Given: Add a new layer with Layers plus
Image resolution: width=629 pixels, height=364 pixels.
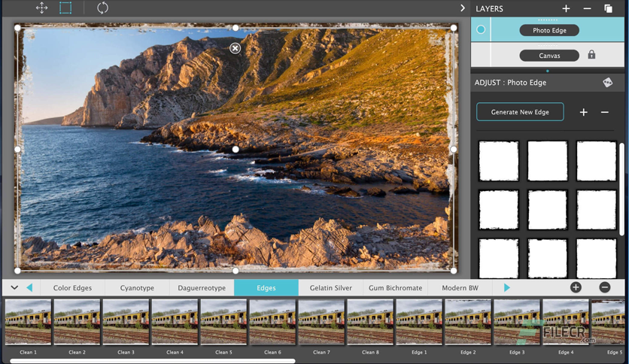Looking at the screenshot, I should (566, 8).
